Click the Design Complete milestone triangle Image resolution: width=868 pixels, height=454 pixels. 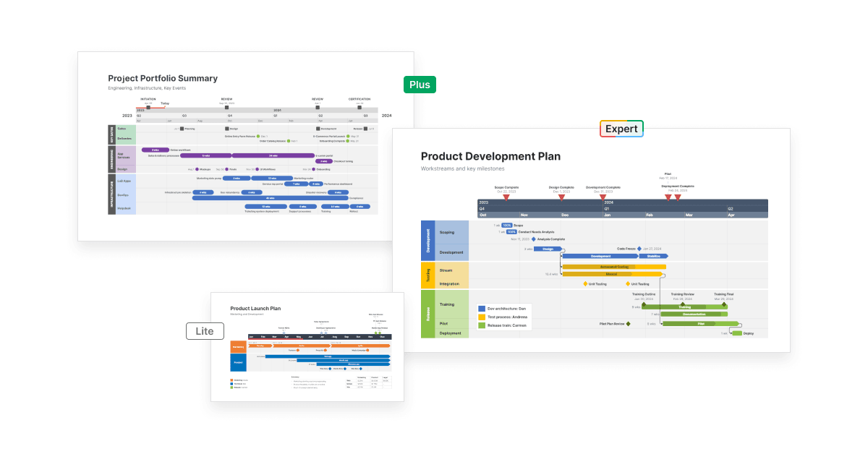click(563, 197)
